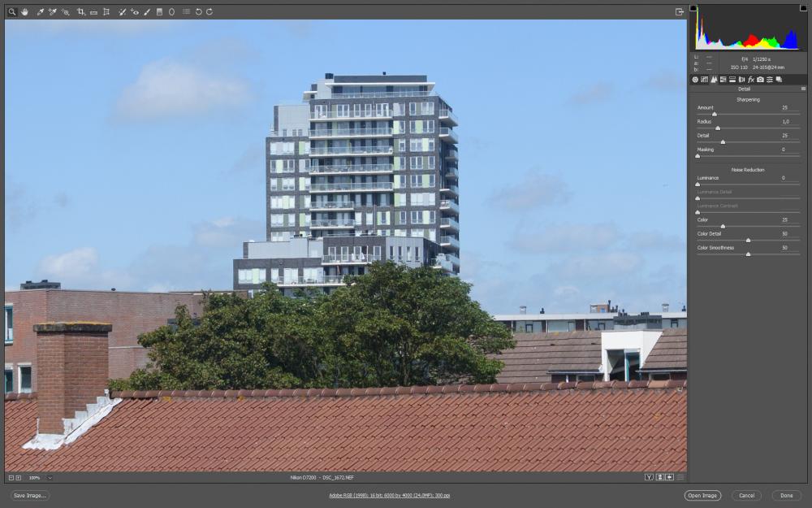Screen dimensions: 812x508
Task: Rotate image 90° clockwise
Action: [209, 11]
